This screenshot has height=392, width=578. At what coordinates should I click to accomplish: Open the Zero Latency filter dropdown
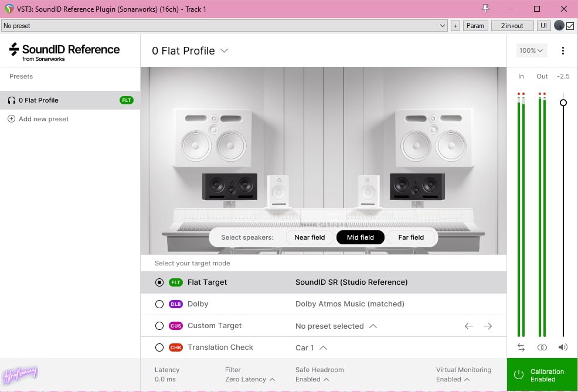(250, 379)
